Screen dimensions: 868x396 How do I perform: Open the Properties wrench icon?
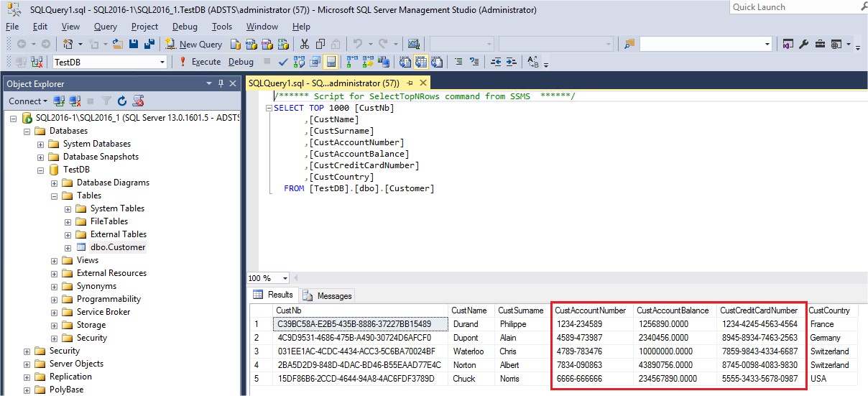pyautogui.click(x=803, y=44)
